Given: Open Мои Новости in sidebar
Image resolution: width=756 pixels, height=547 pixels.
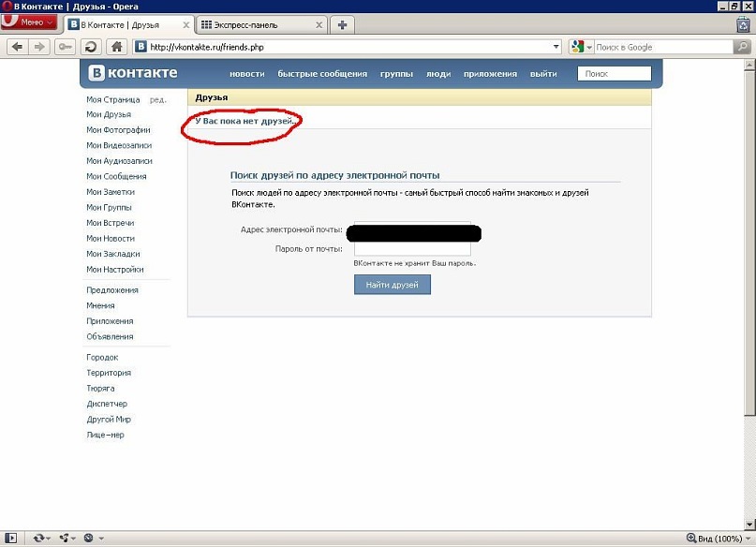Looking at the screenshot, I should (111, 239).
